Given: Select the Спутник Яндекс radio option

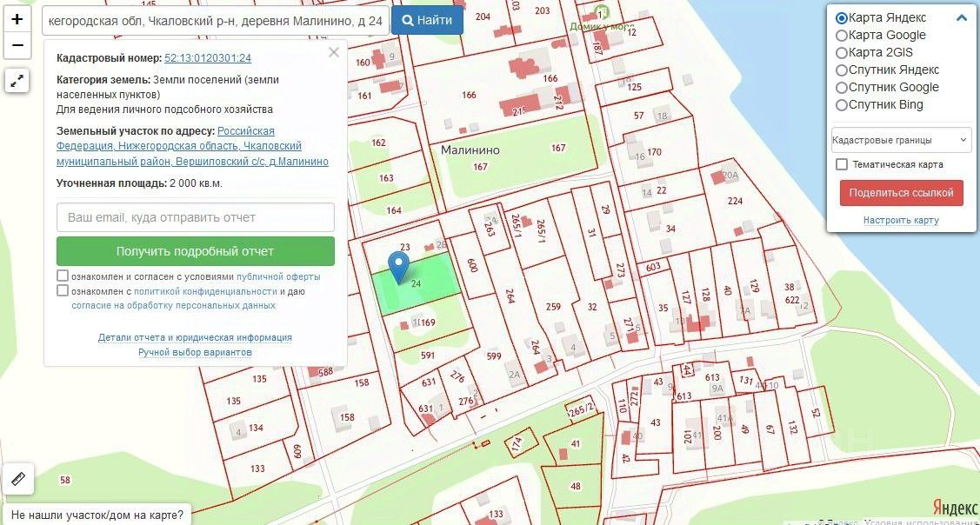Looking at the screenshot, I should [x=842, y=70].
